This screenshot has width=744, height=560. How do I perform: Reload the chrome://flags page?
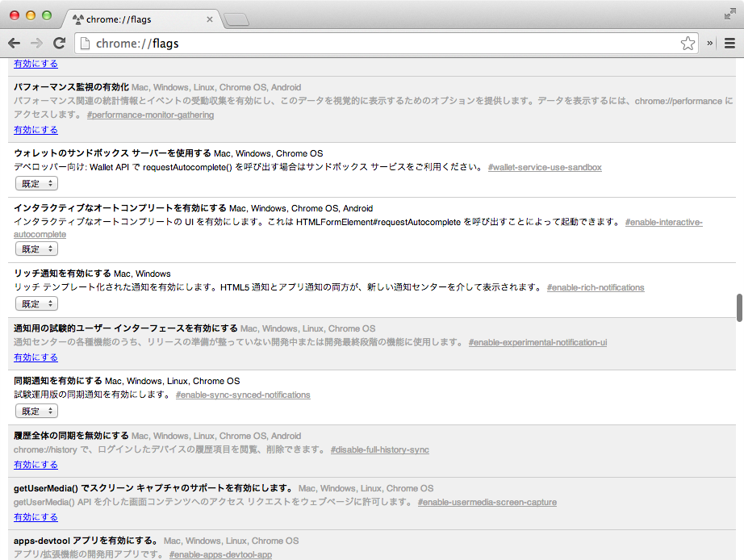(x=60, y=44)
